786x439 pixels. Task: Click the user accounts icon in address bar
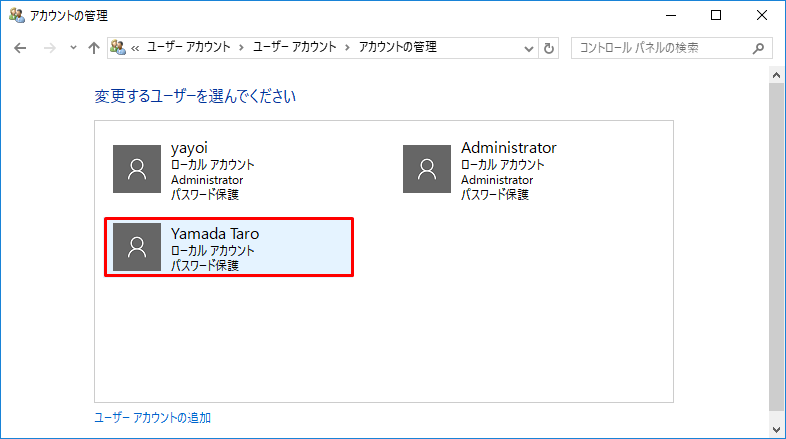point(118,48)
